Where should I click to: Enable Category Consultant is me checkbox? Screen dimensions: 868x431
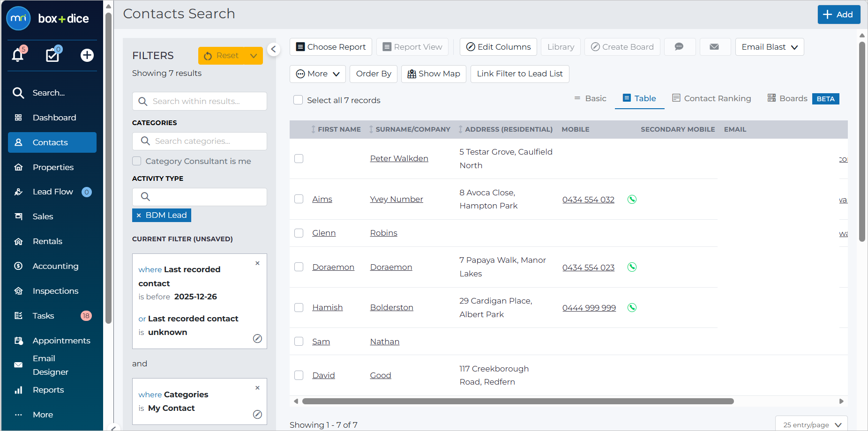point(137,161)
